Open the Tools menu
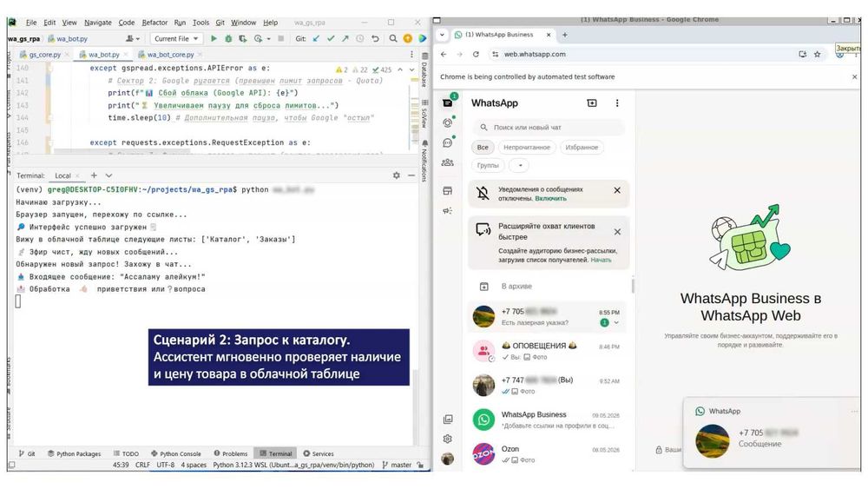Image resolution: width=868 pixels, height=489 pixels. pyautogui.click(x=201, y=23)
